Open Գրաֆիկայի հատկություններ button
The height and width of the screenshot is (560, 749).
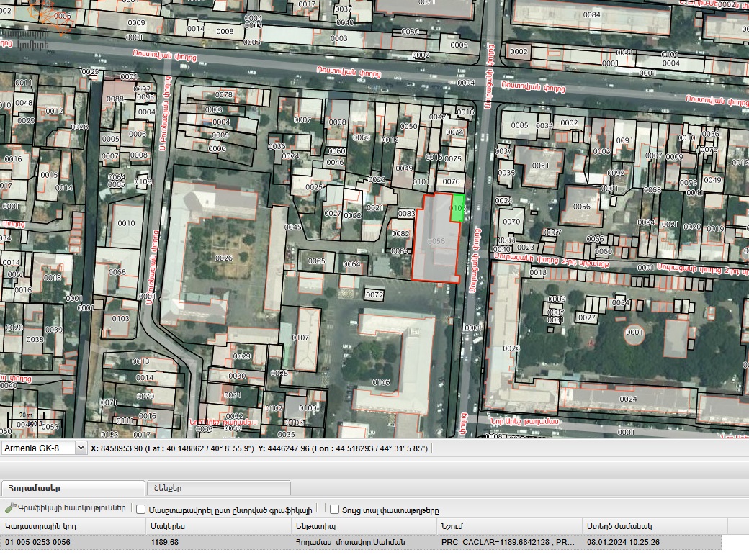pyautogui.click(x=66, y=507)
